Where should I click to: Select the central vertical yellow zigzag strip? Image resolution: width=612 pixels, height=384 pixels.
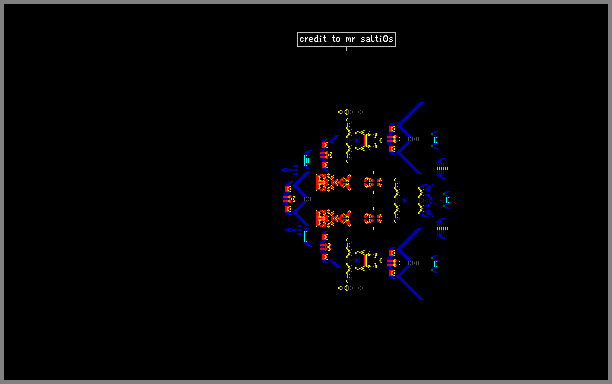click(397, 200)
